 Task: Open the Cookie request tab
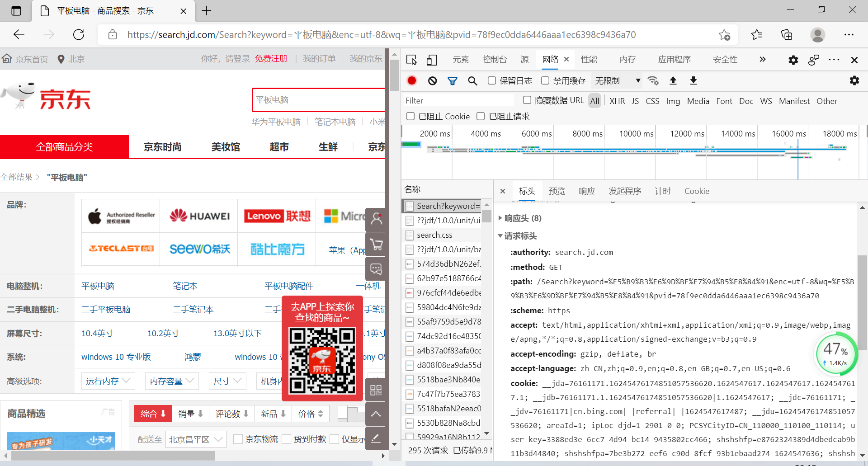697,191
